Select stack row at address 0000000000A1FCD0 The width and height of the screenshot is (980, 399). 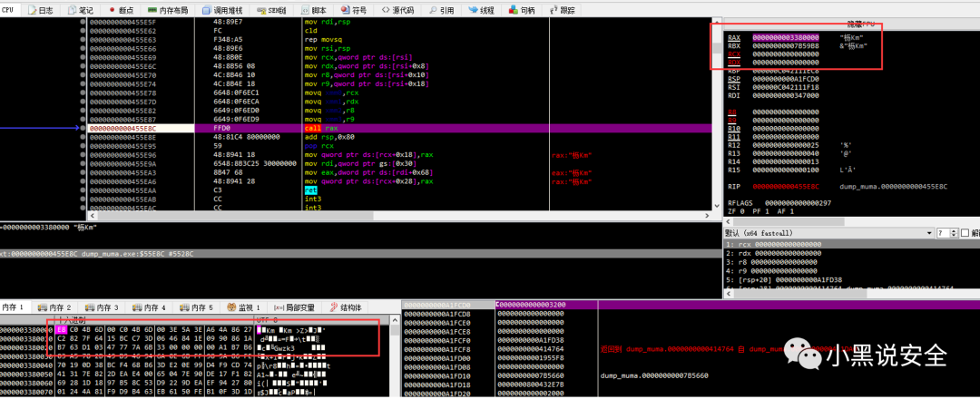pyautogui.click(x=690, y=305)
